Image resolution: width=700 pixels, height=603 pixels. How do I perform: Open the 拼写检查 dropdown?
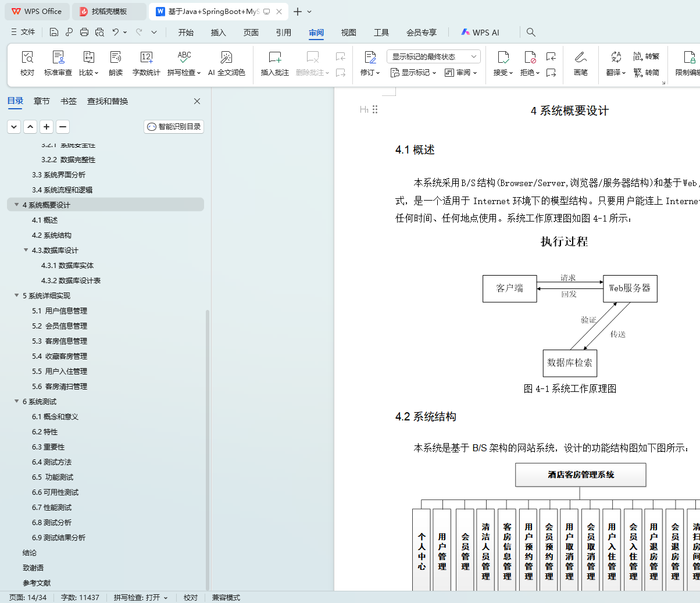pos(184,63)
